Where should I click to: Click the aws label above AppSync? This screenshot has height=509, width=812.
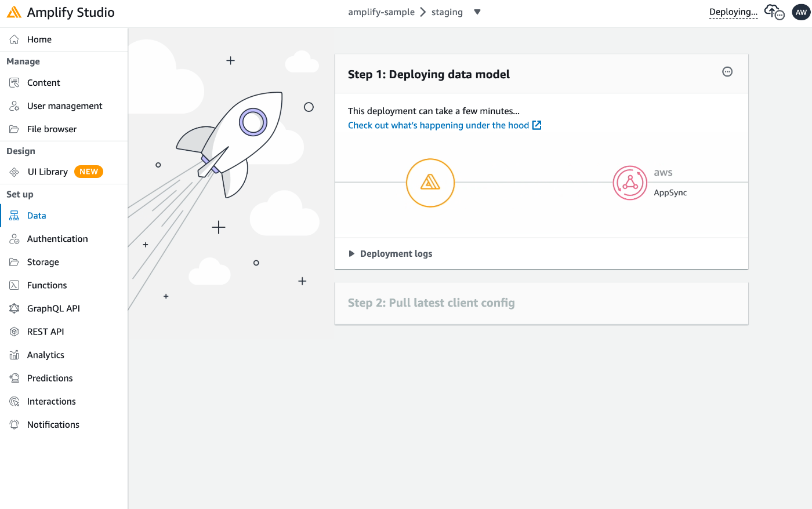point(663,173)
